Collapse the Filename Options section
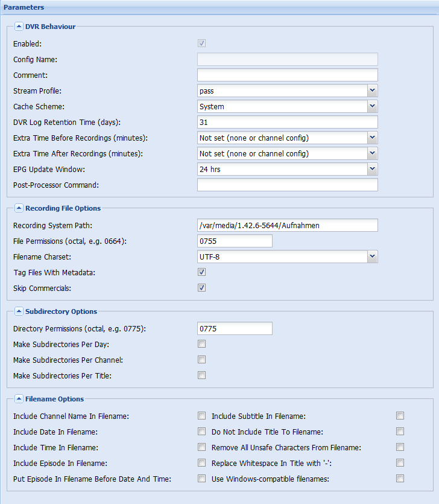439x504 pixels. pyautogui.click(x=19, y=399)
